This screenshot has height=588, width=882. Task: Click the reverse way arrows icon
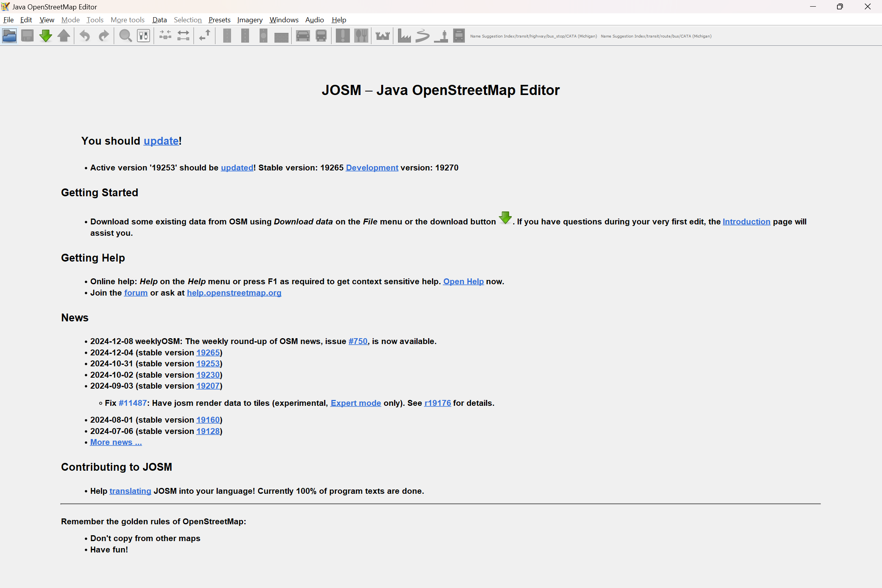pos(205,36)
